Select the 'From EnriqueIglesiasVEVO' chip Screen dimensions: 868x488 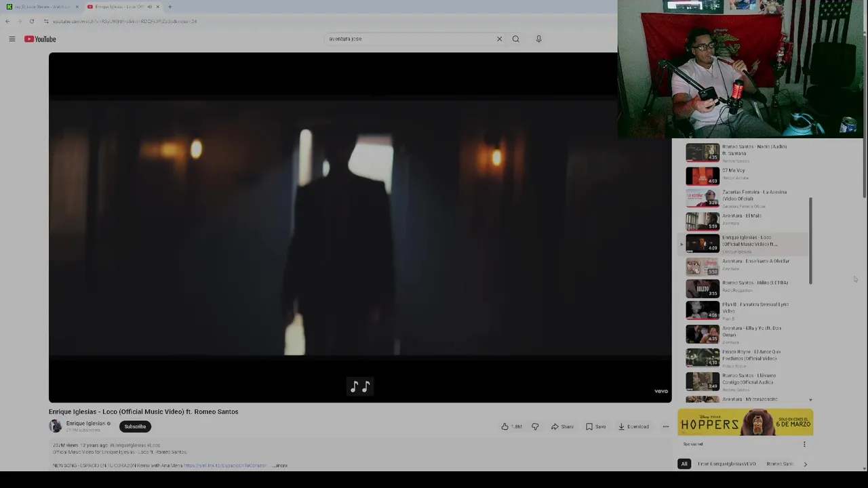[x=726, y=464]
